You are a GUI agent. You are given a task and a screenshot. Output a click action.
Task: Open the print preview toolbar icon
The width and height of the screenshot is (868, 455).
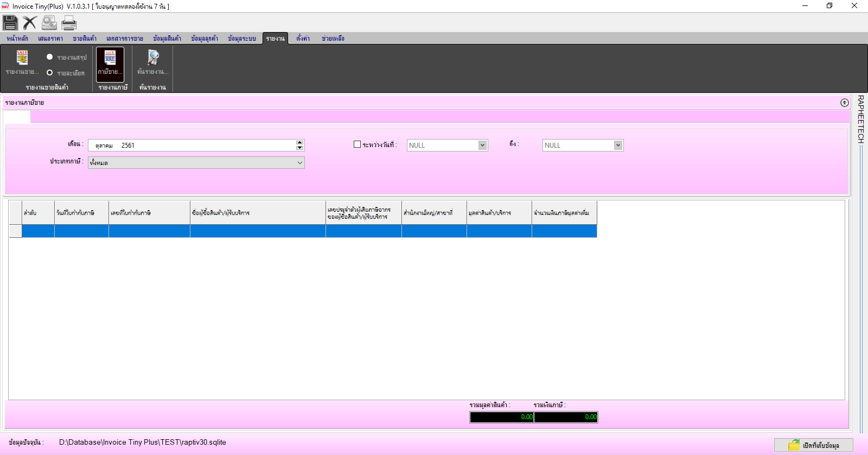[x=49, y=23]
